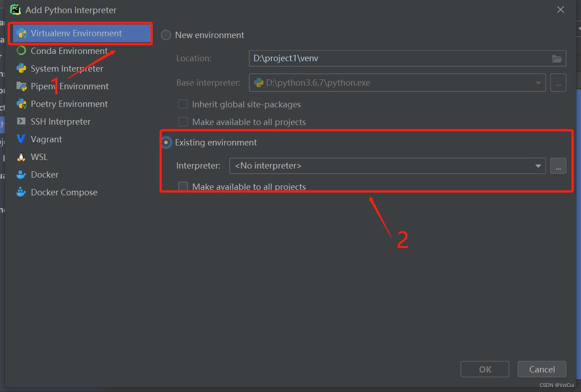Click the Conda Environment ring icon
This screenshot has width=581, height=392.
(21, 51)
